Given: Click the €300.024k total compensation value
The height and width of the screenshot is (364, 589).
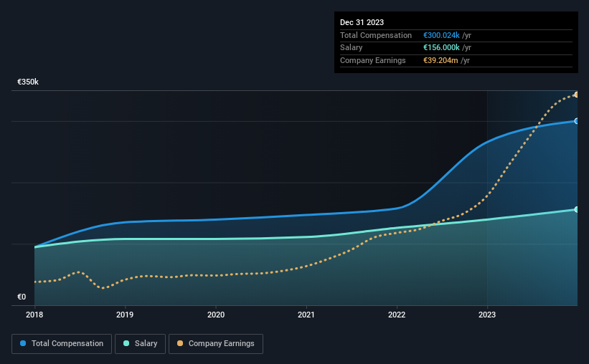Looking at the screenshot, I should point(441,35).
